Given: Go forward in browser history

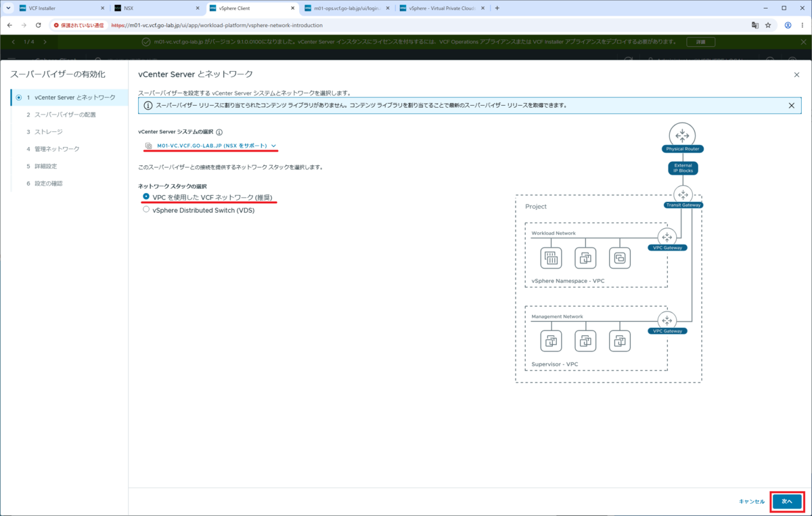Looking at the screenshot, I should [x=24, y=25].
